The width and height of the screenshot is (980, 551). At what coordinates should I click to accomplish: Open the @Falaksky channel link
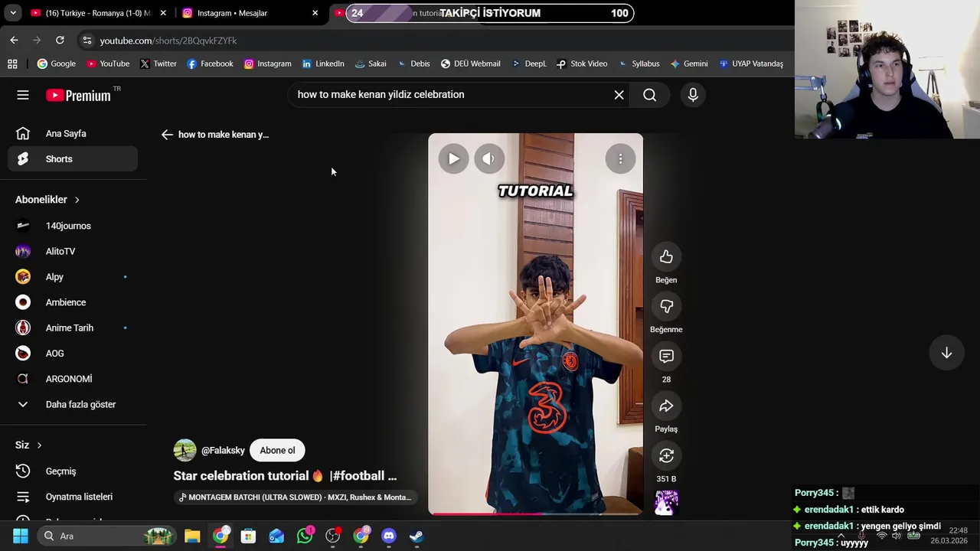click(223, 451)
